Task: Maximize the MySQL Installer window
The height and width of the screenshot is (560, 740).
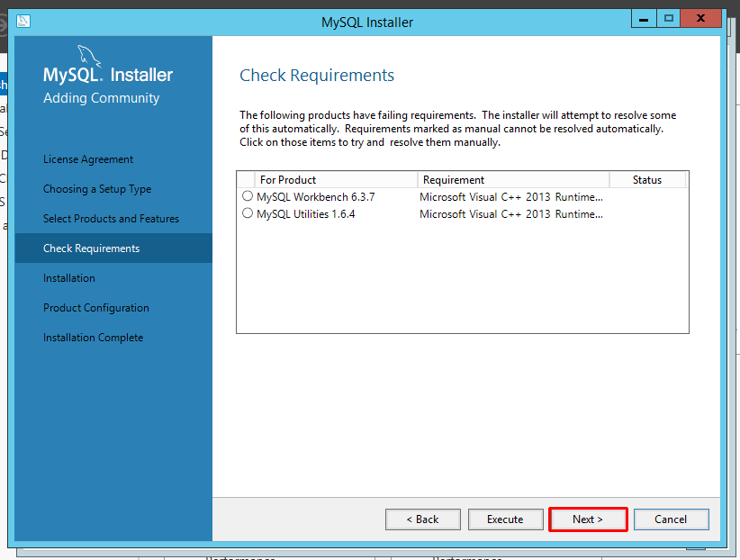Action: 668,19
